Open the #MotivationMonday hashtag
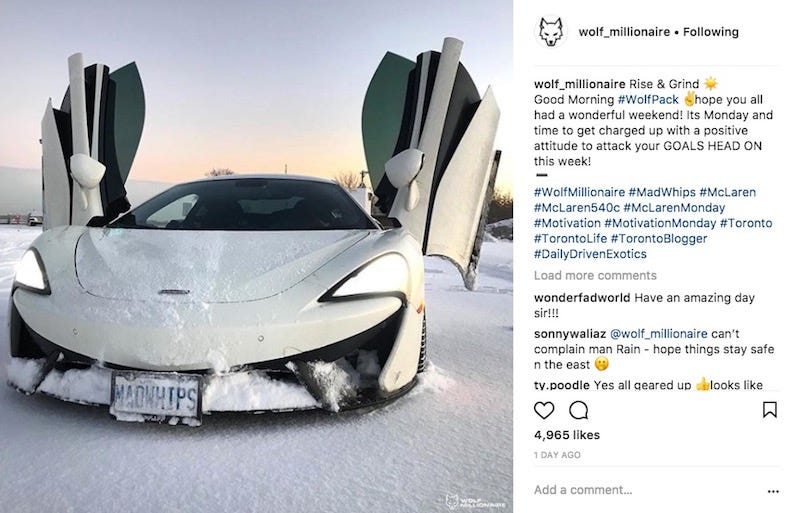 pyautogui.click(x=660, y=223)
